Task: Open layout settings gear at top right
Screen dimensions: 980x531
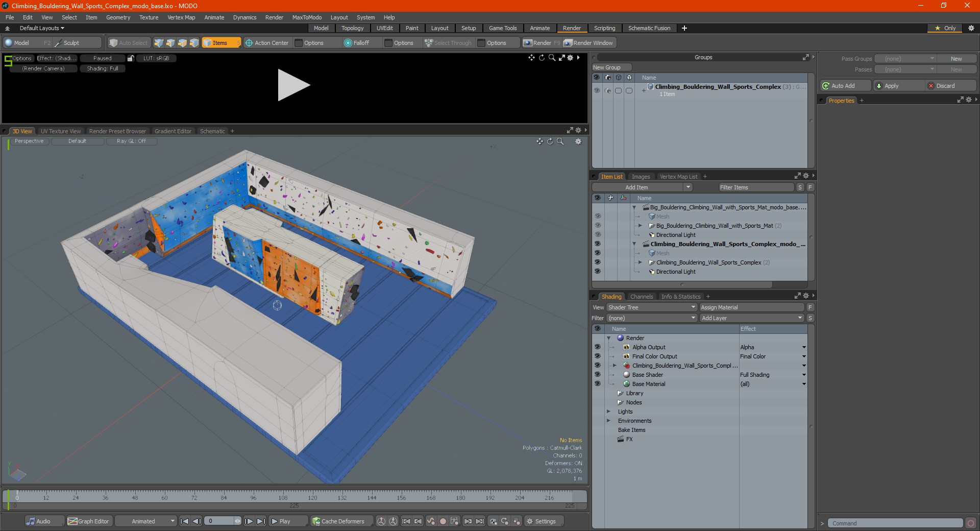Action: pyautogui.click(x=971, y=28)
